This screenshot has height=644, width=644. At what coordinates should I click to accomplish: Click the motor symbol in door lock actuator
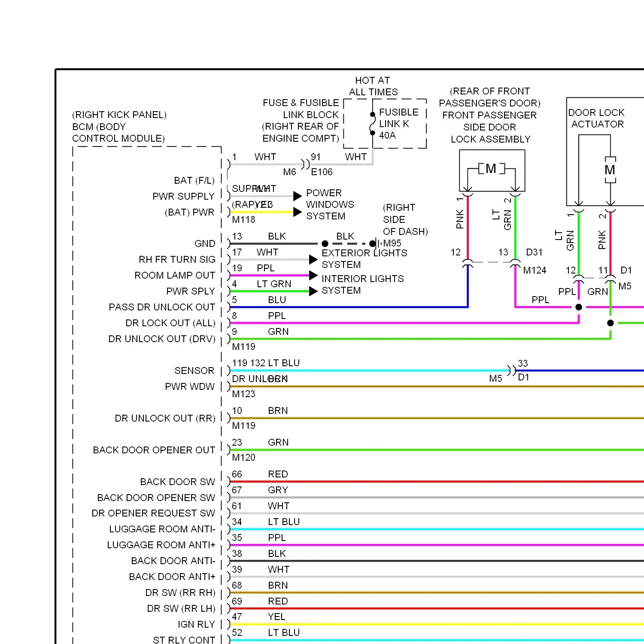pos(610,170)
